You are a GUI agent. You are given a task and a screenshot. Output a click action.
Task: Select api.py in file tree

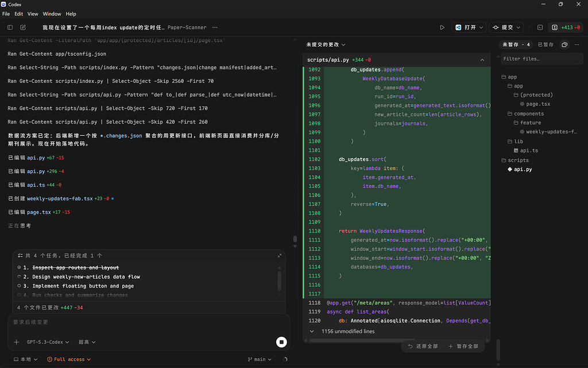pyautogui.click(x=520, y=170)
